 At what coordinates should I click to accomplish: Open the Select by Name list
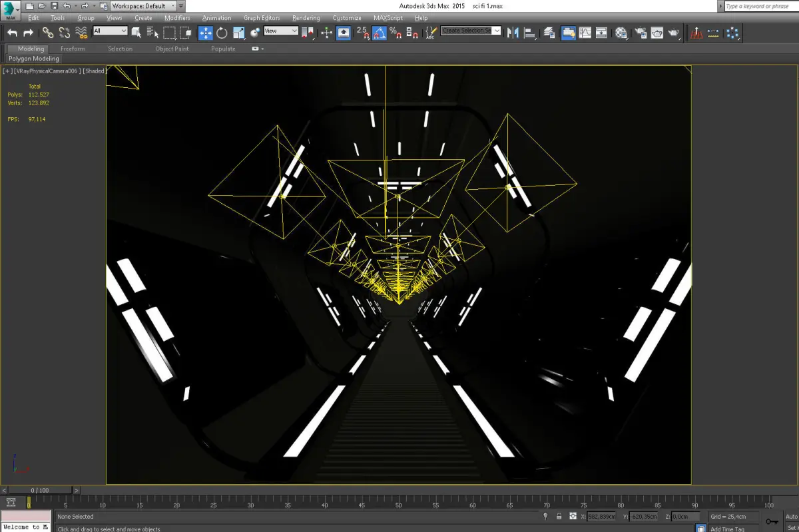pyautogui.click(x=153, y=32)
